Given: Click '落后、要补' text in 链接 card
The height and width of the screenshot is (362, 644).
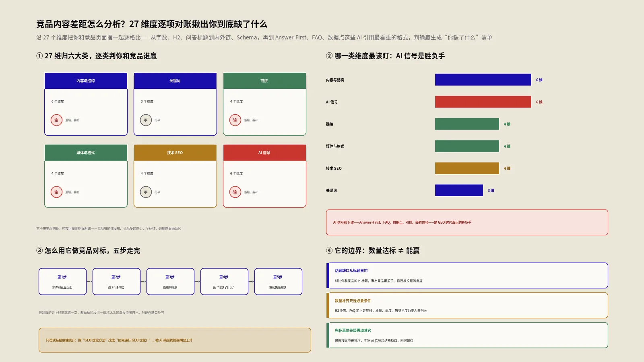Looking at the screenshot, I should (x=251, y=120).
